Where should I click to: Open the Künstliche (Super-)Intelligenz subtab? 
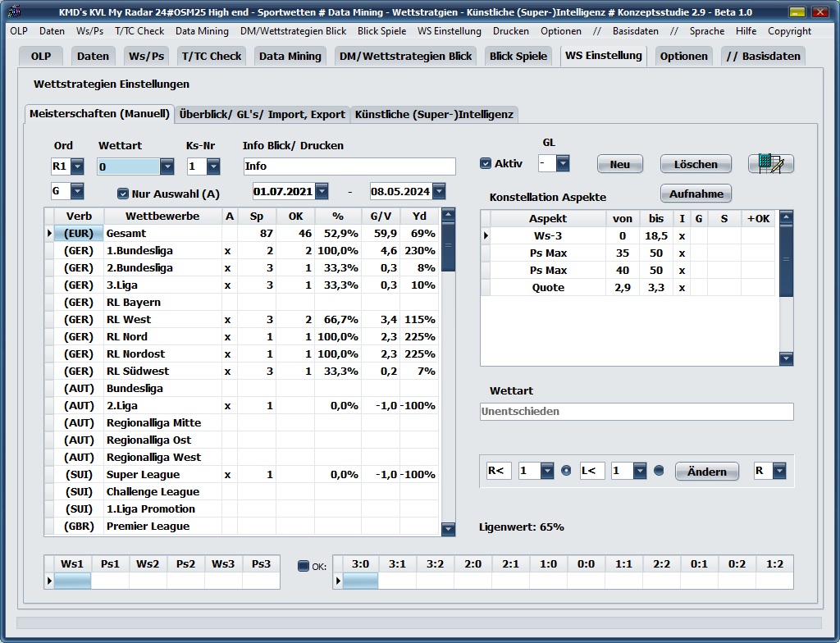pyautogui.click(x=434, y=114)
